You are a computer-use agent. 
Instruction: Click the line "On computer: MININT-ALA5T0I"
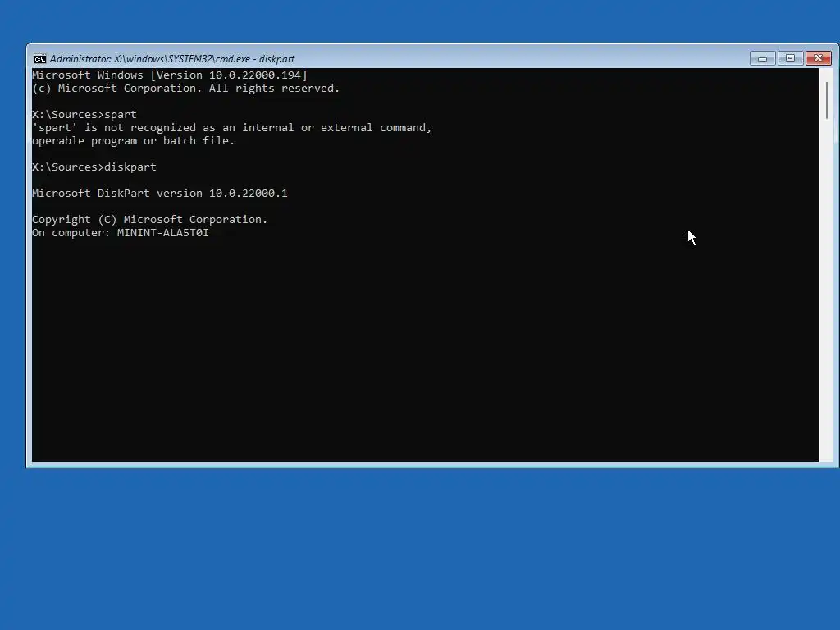121,233
